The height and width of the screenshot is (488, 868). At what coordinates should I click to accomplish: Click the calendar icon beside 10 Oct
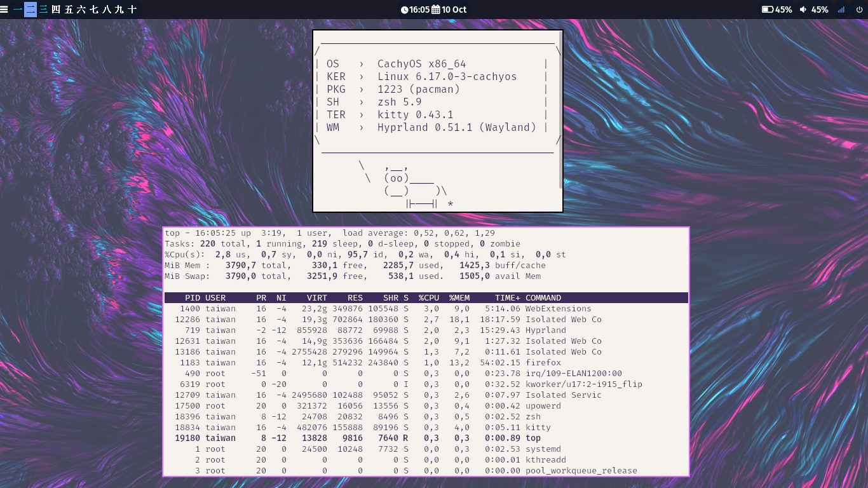[436, 10]
